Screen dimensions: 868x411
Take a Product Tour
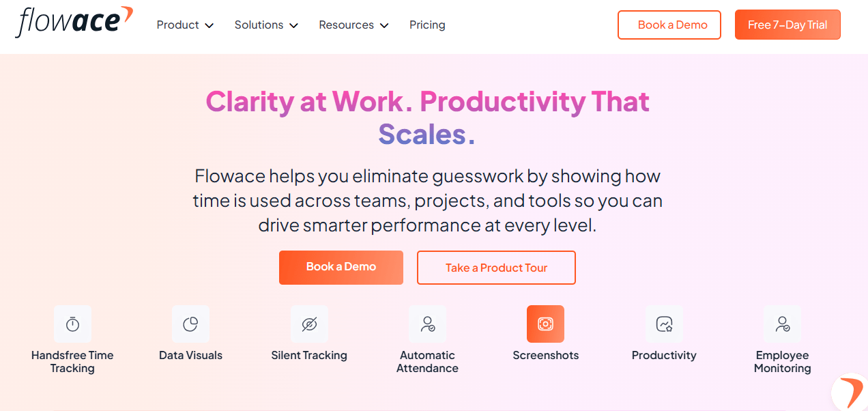[x=496, y=268]
